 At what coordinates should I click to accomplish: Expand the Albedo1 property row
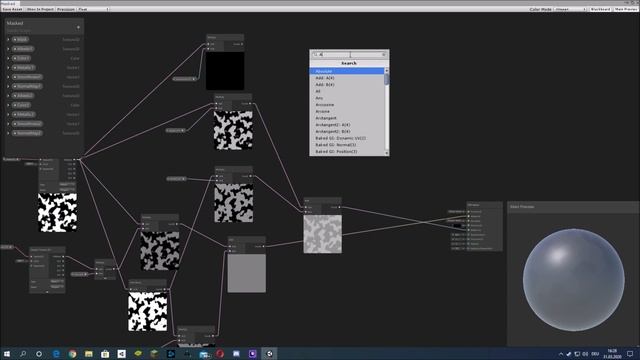click(x=8, y=49)
